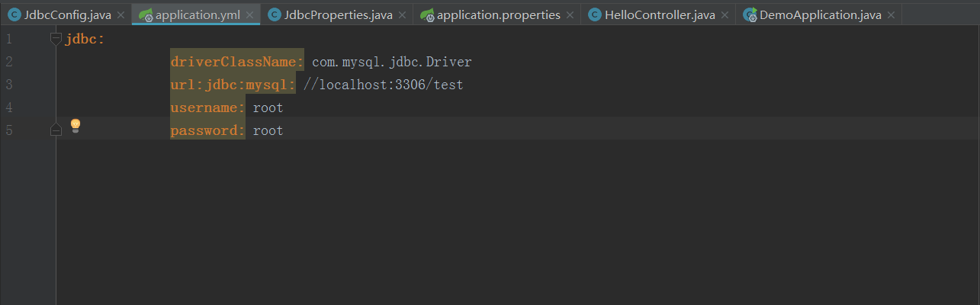Click line number 2 in the gutter
The image size is (980, 305).
8,62
